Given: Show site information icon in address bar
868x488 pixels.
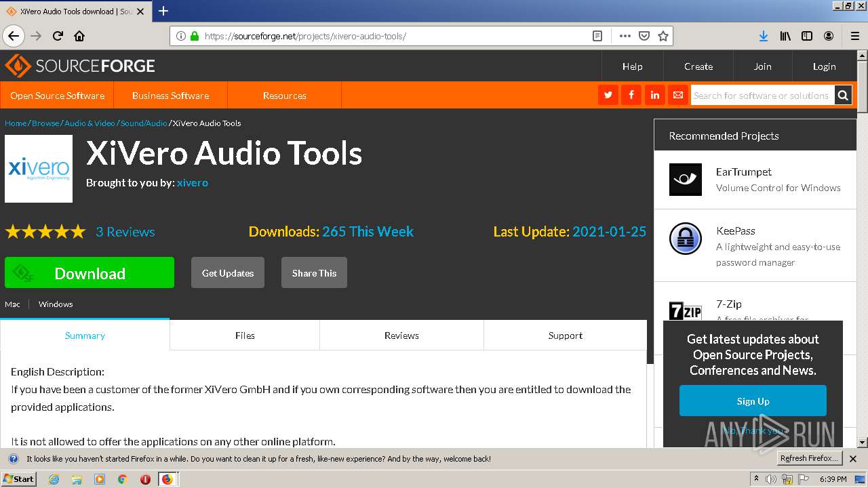Looking at the screenshot, I should coord(181,36).
